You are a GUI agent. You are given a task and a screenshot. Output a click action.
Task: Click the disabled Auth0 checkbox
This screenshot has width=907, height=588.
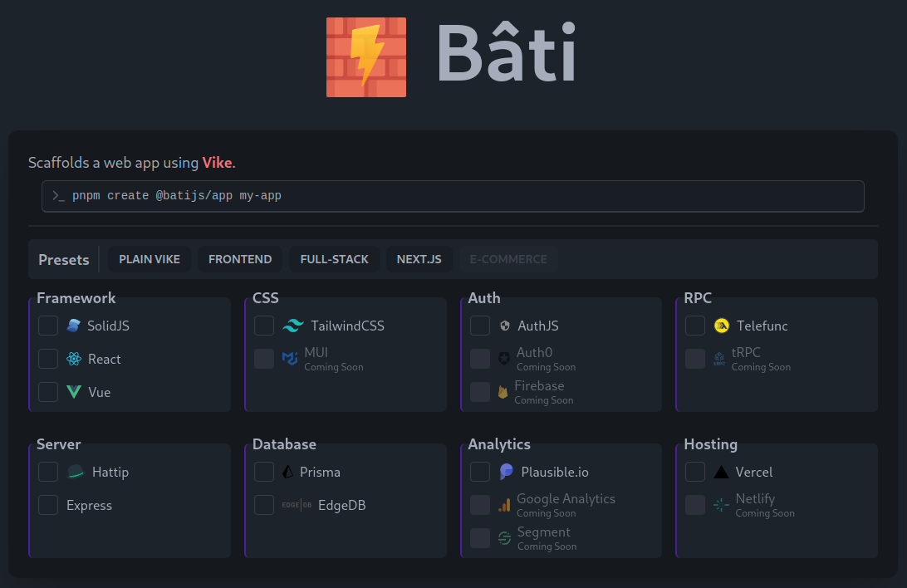point(480,359)
